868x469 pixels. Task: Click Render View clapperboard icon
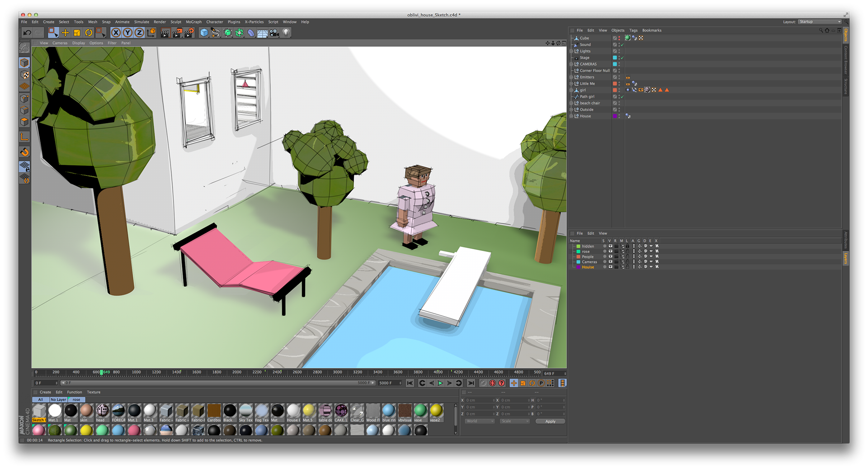click(x=165, y=33)
